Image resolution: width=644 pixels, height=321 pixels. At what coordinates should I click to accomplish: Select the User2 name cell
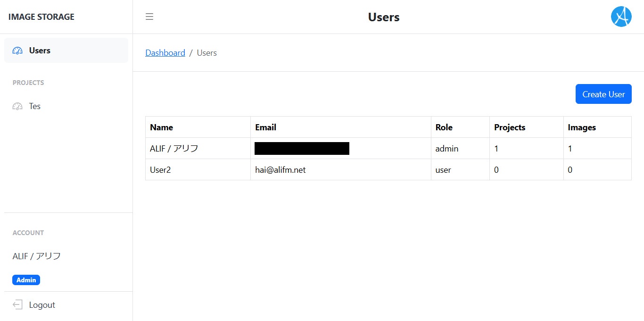click(160, 170)
